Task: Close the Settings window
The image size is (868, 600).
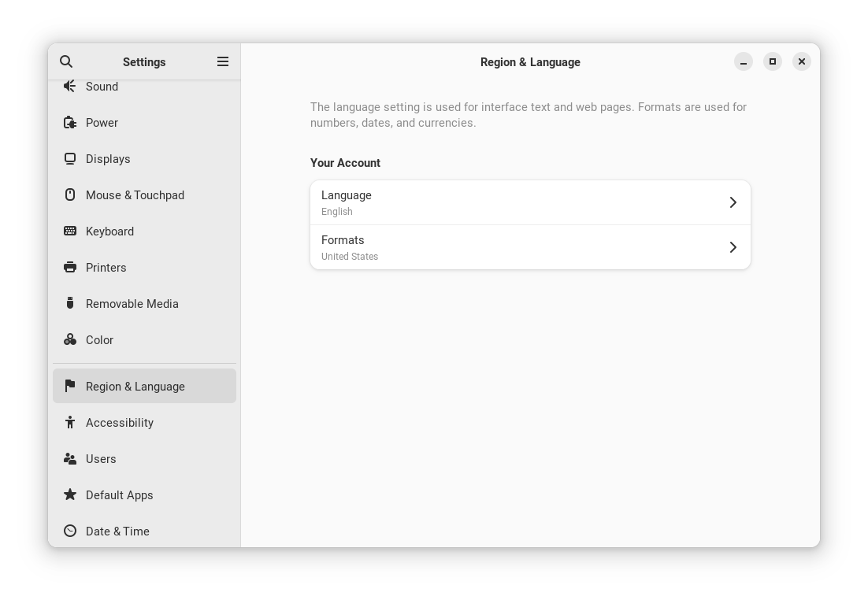Action: 802,61
